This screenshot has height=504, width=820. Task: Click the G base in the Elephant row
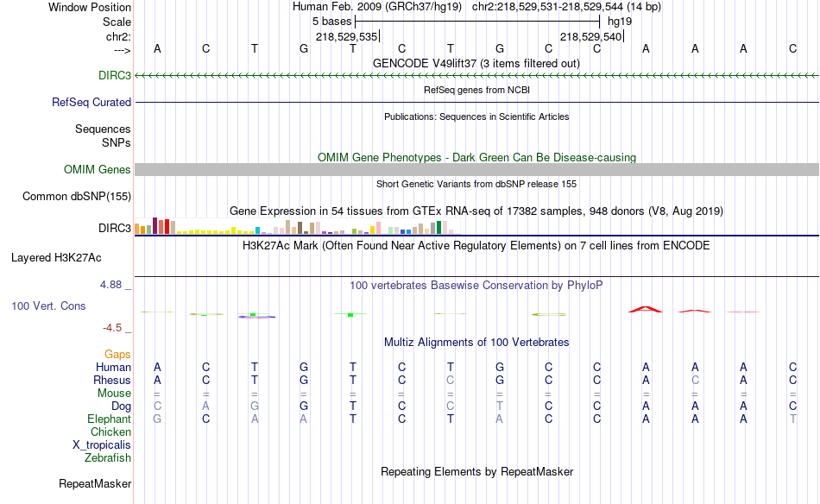[157, 419]
